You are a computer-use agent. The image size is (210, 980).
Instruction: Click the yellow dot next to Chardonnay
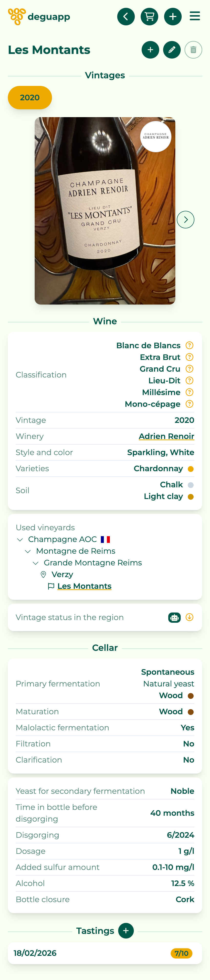click(191, 469)
